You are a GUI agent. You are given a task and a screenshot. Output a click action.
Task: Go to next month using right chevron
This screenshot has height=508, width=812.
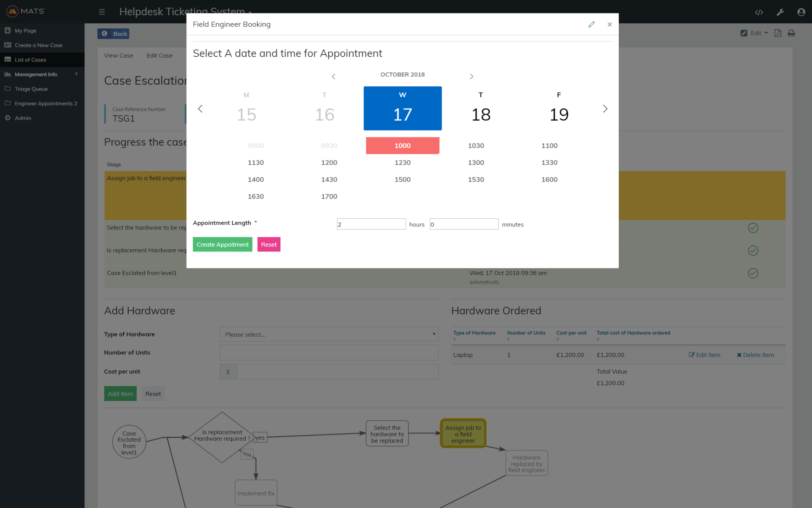[x=472, y=77]
